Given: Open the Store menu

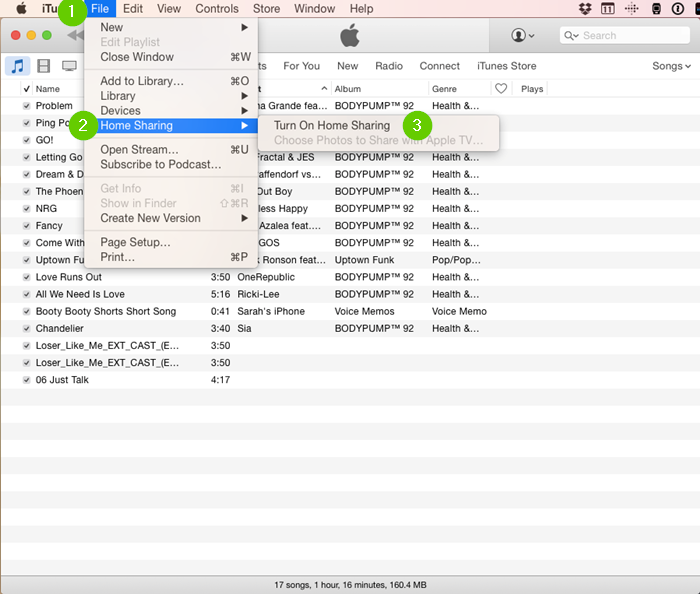Looking at the screenshot, I should (267, 8).
